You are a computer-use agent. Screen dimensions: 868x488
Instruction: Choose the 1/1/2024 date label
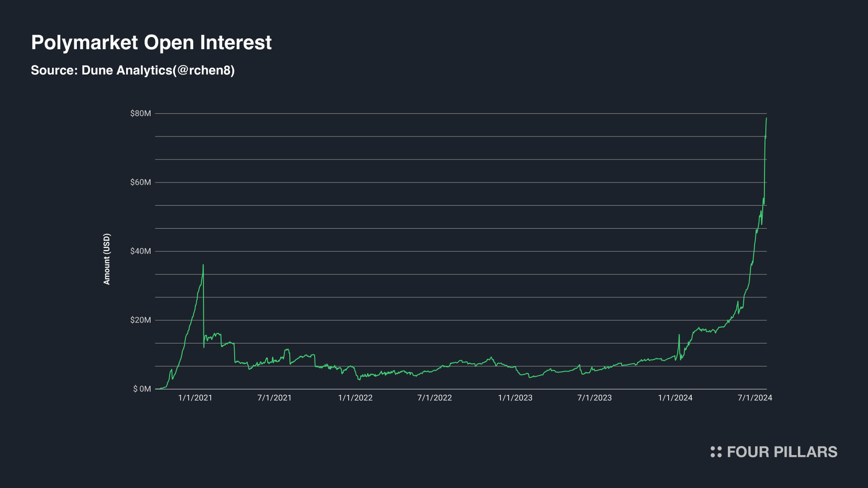(x=675, y=398)
